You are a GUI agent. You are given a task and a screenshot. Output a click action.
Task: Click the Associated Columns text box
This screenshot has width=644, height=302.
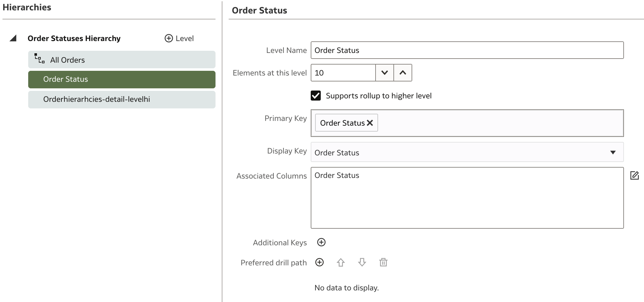[x=467, y=198]
